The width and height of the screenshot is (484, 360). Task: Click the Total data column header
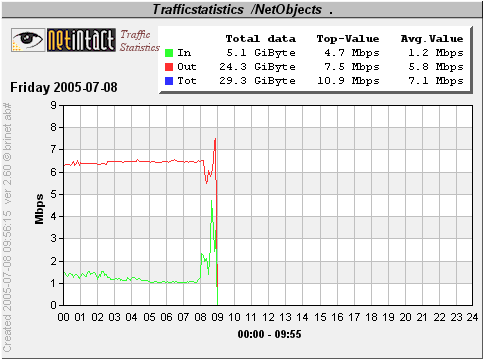pos(261,39)
